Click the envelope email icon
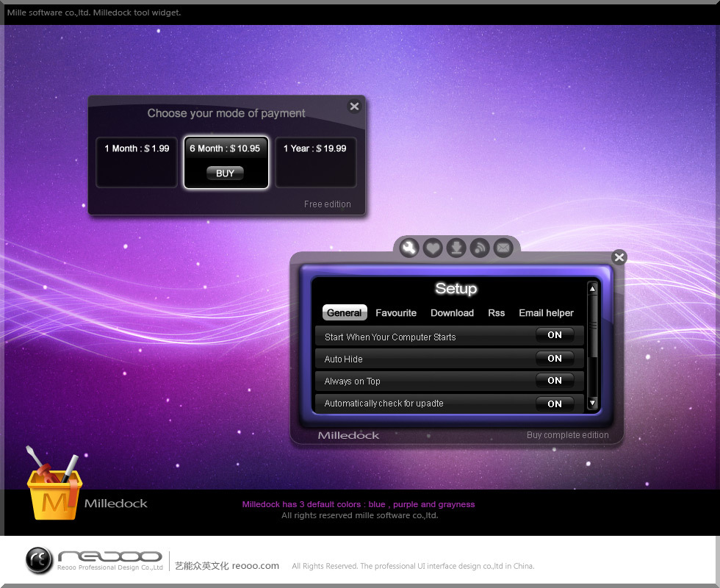 [x=503, y=248]
